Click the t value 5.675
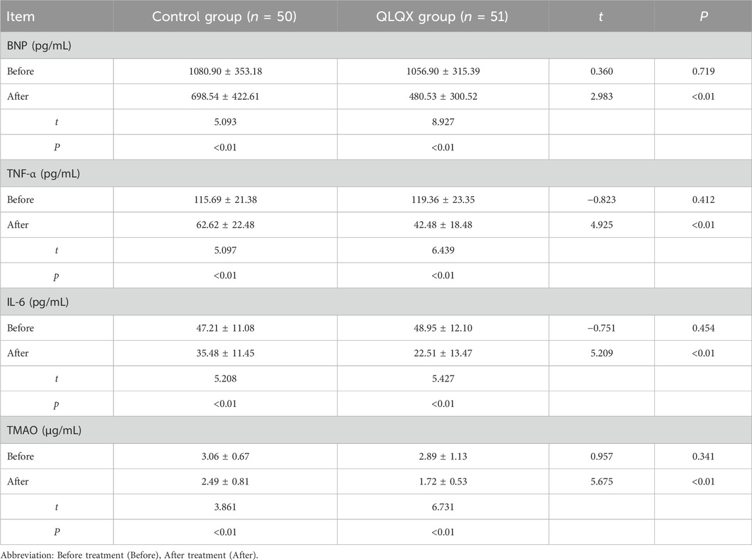Image resolution: width=752 pixels, height=560 pixels. [602, 482]
